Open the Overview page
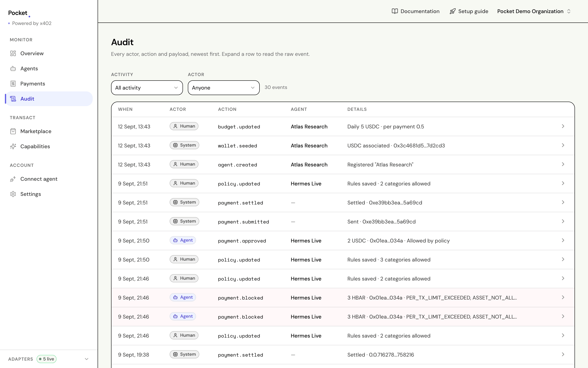This screenshot has height=368, width=588. pyautogui.click(x=49, y=53)
